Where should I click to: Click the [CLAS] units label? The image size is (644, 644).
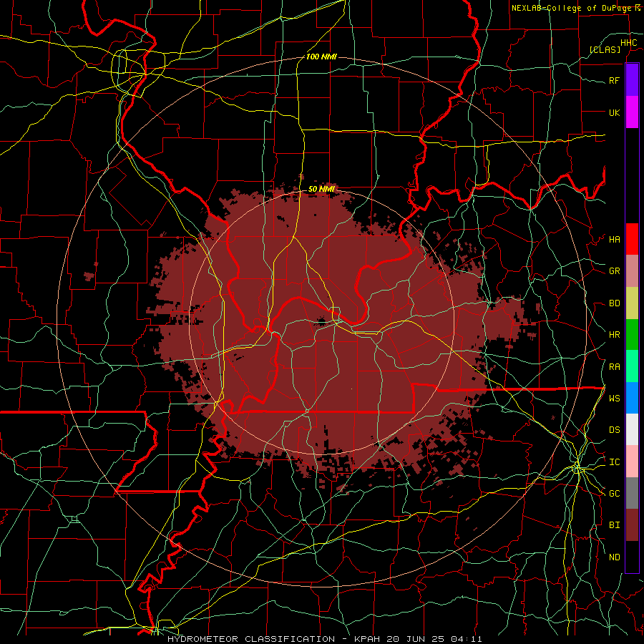(x=605, y=49)
